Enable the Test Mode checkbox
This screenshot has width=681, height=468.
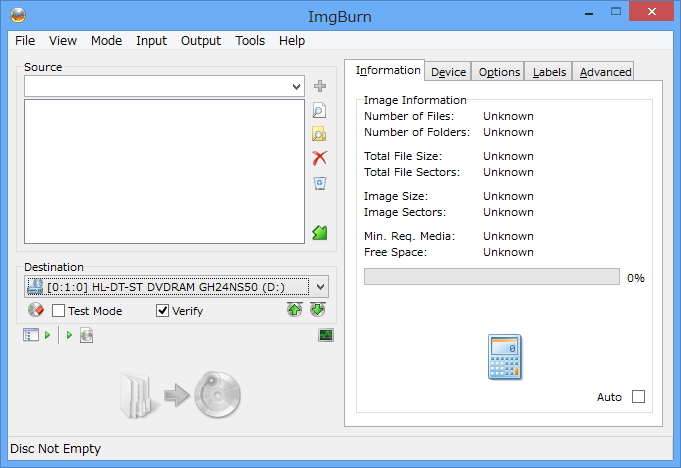point(58,310)
